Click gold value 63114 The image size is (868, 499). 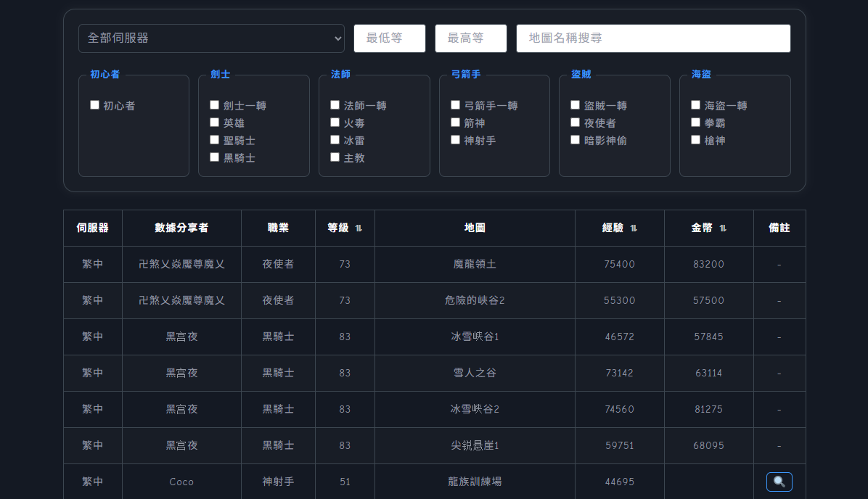click(708, 373)
